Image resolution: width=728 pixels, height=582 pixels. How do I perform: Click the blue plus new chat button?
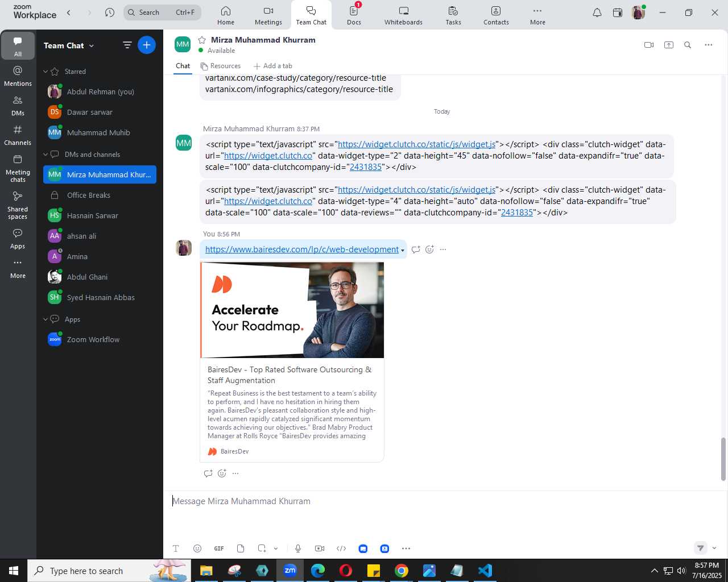tap(147, 45)
